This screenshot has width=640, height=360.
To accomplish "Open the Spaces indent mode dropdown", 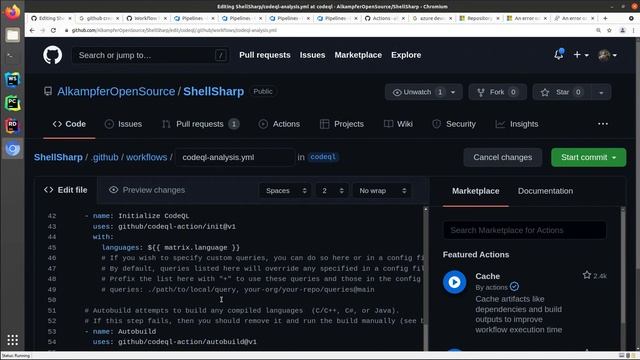I will tap(285, 191).
